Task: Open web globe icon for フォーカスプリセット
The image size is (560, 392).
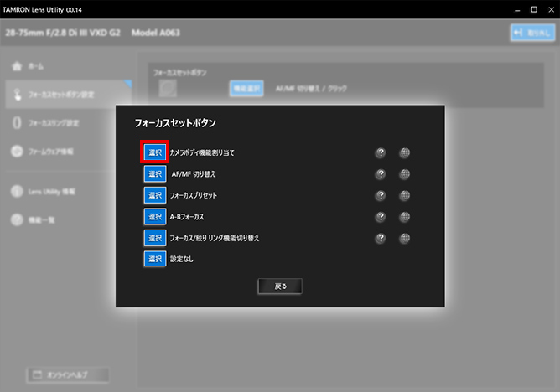Action: [x=405, y=195]
